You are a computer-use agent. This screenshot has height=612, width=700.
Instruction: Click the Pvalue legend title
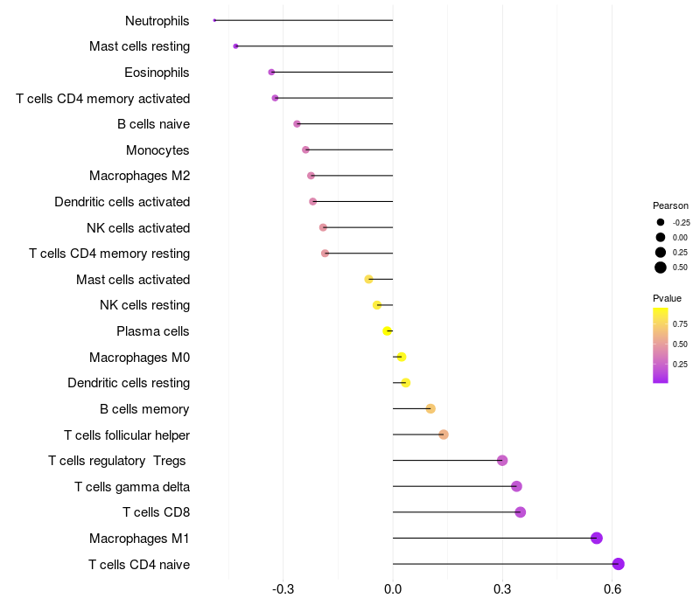[667, 298]
